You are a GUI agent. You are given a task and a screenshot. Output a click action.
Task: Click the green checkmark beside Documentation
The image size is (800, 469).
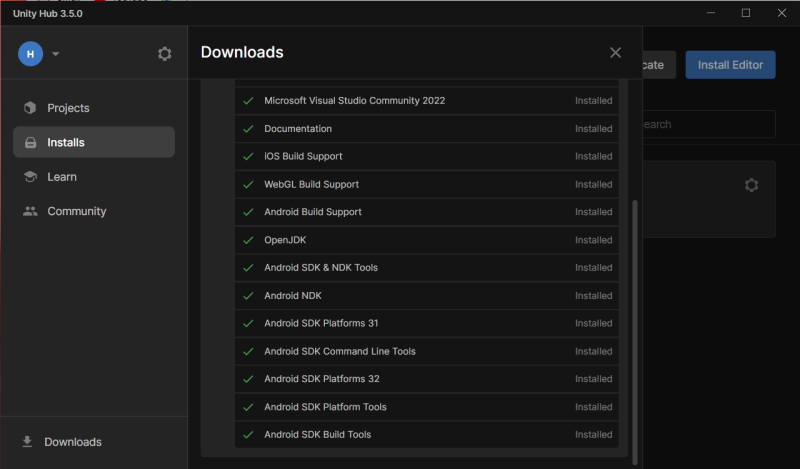(248, 129)
